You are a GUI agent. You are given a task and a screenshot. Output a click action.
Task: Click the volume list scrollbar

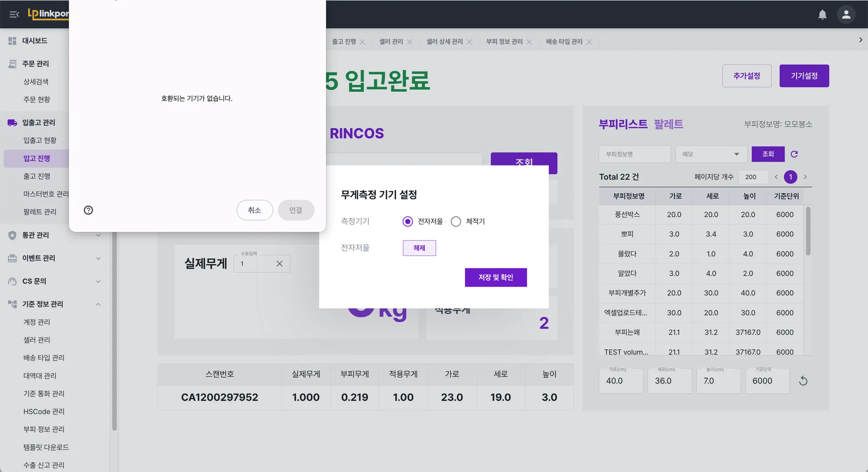tap(808, 231)
